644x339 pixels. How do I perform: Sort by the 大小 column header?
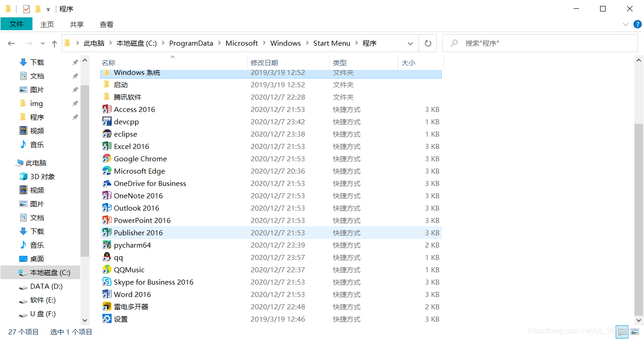[421, 63]
